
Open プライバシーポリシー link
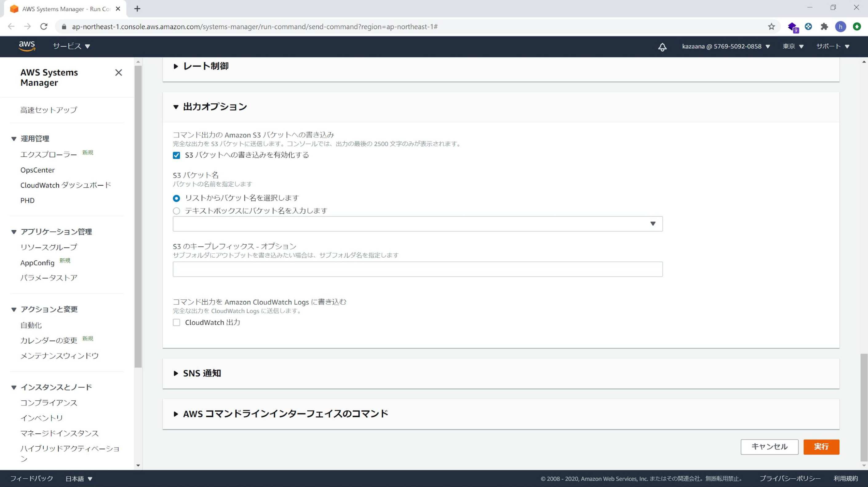pos(790,479)
